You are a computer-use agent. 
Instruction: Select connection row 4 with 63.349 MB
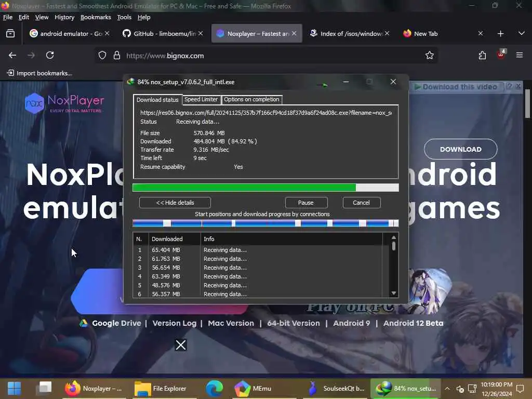pyautogui.click(x=258, y=276)
